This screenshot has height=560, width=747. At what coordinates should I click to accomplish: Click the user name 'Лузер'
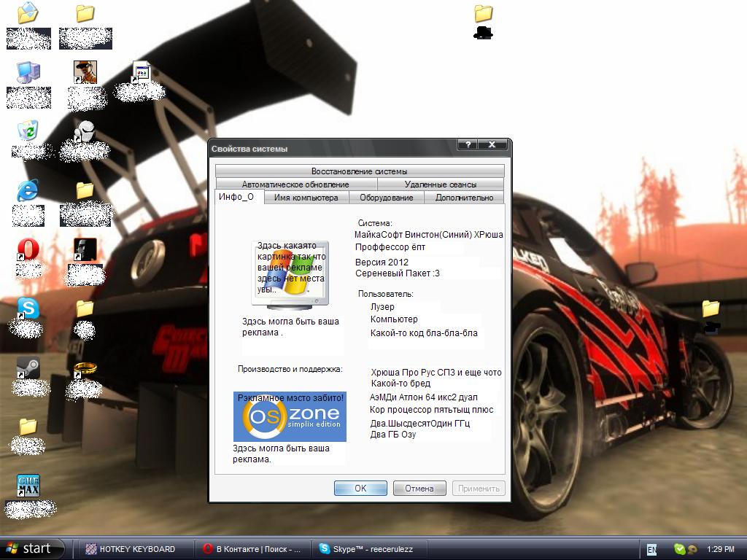(382, 307)
